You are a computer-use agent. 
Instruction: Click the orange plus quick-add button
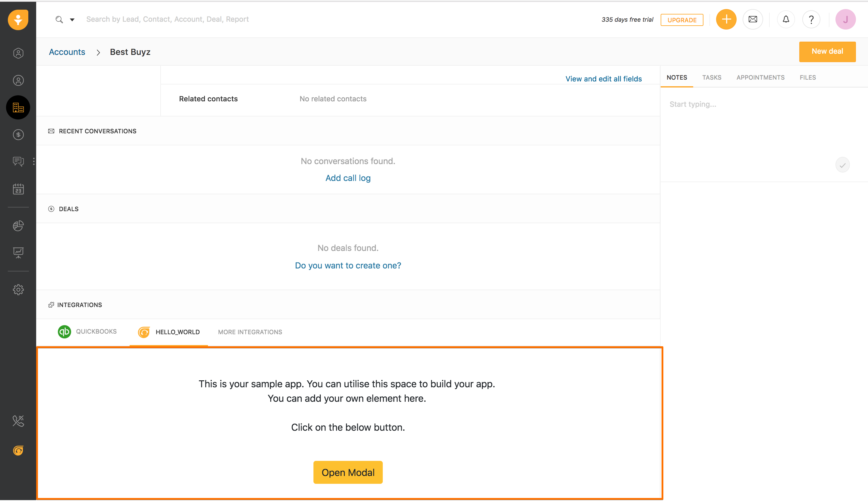[x=726, y=19]
